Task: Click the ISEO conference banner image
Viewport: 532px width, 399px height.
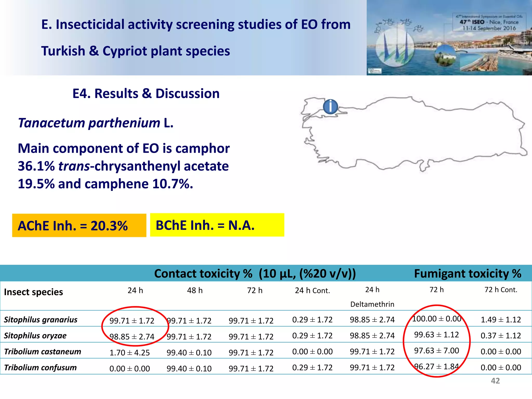Action: pyautogui.click(x=449, y=38)
